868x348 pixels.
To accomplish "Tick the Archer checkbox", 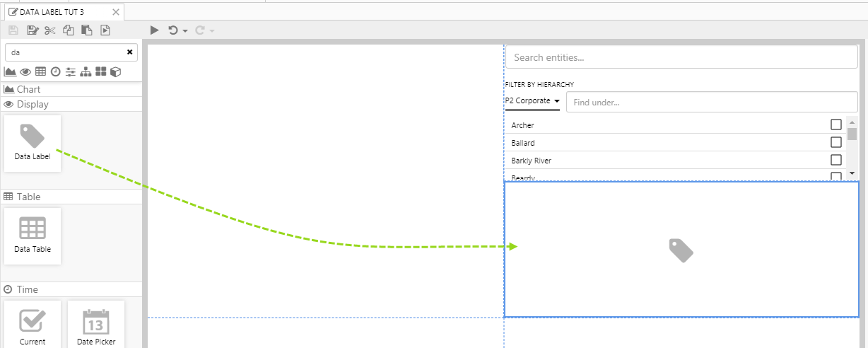I will [x=836, y=124].
